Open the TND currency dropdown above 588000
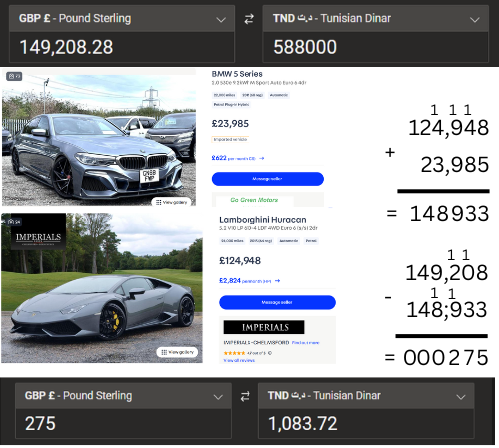The height and width of the screenshot is (448, 499). pos(376,19)
